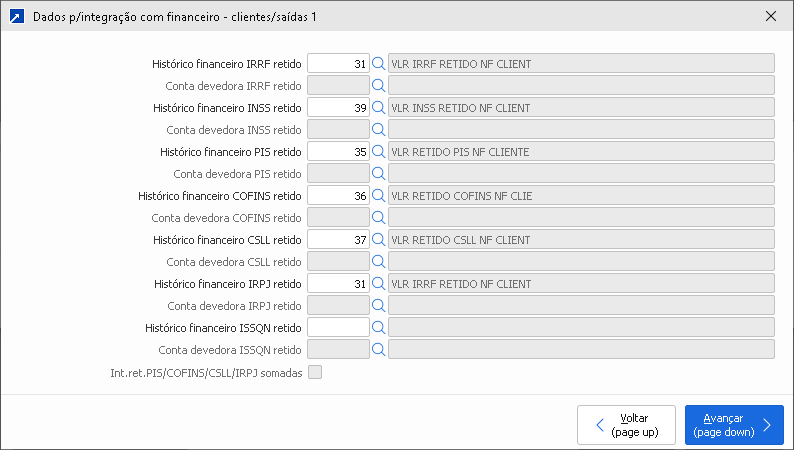794x450 pixels.
Task: Open lookup for Histórico financeiro CSLL retido
Action: pos(379,239)
